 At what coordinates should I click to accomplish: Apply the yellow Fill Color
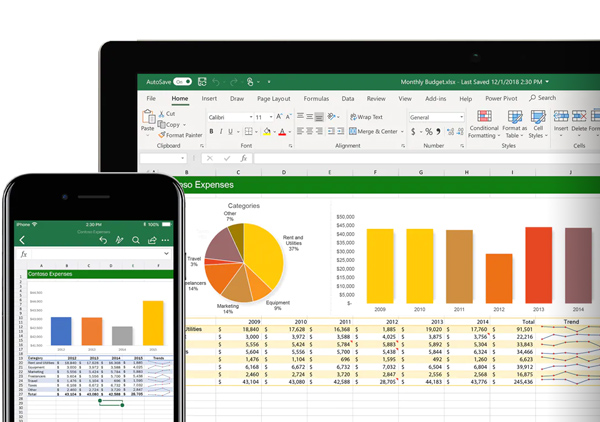coord(267,132)
